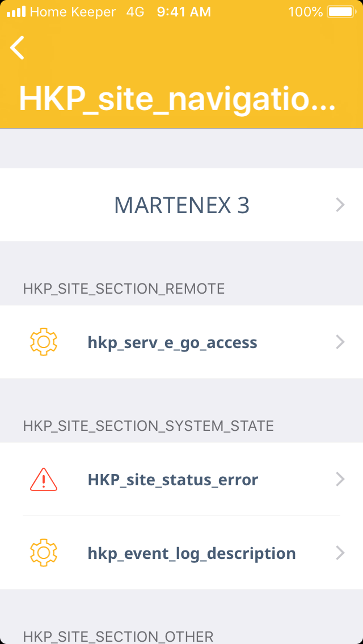
Task: Tap the 9:41 AM clock
Action: (184, 11)
